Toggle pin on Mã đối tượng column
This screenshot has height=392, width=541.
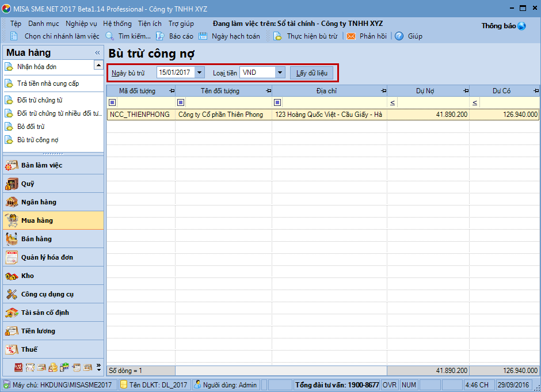(171, 91)
